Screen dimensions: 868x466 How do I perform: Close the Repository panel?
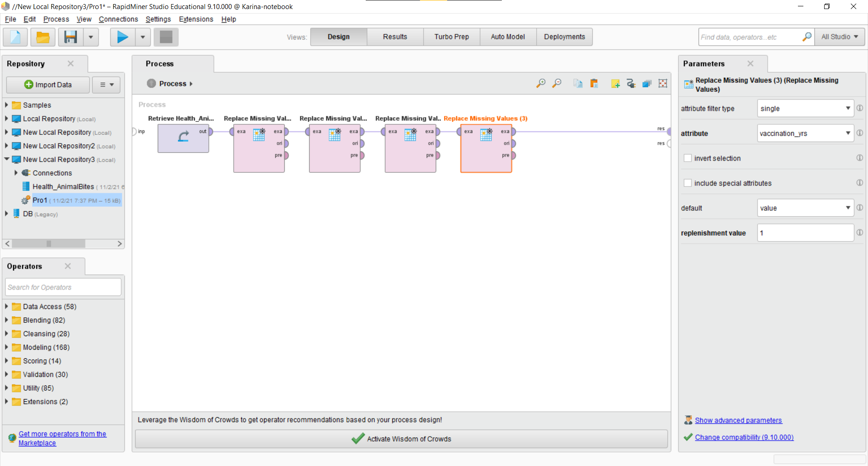(x=71, y=63)
